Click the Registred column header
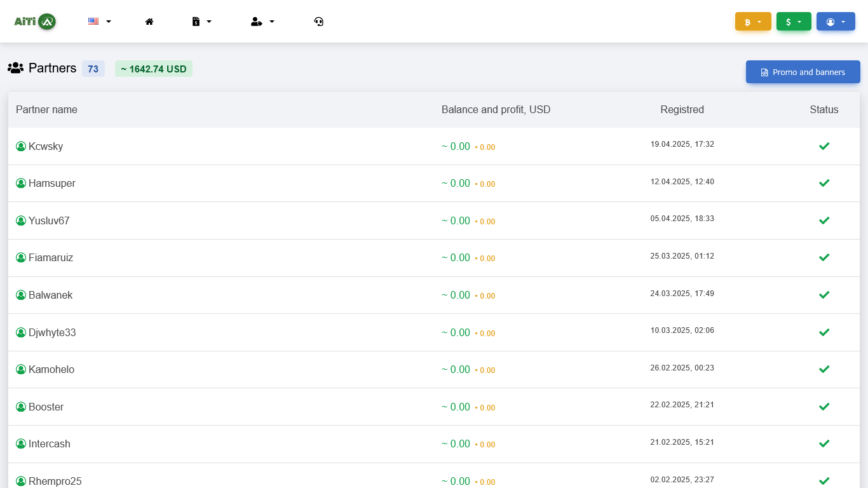 [x=682, y=109]
